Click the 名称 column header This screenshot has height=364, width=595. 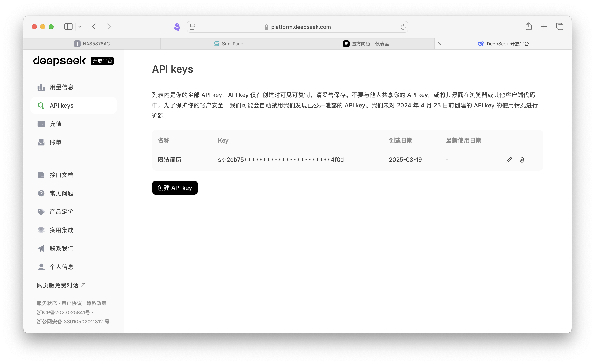[x=163, y=140]
